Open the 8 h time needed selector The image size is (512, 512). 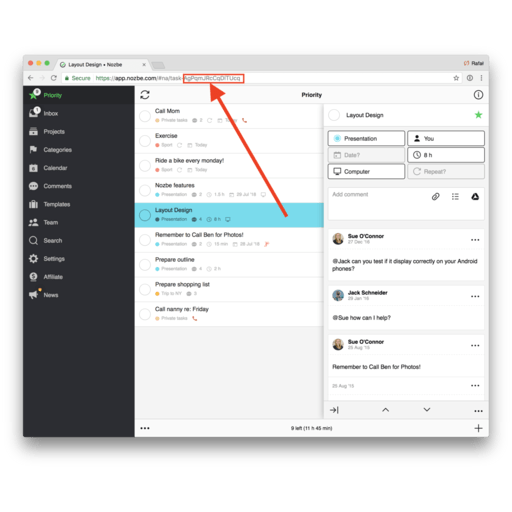(446, 155)
